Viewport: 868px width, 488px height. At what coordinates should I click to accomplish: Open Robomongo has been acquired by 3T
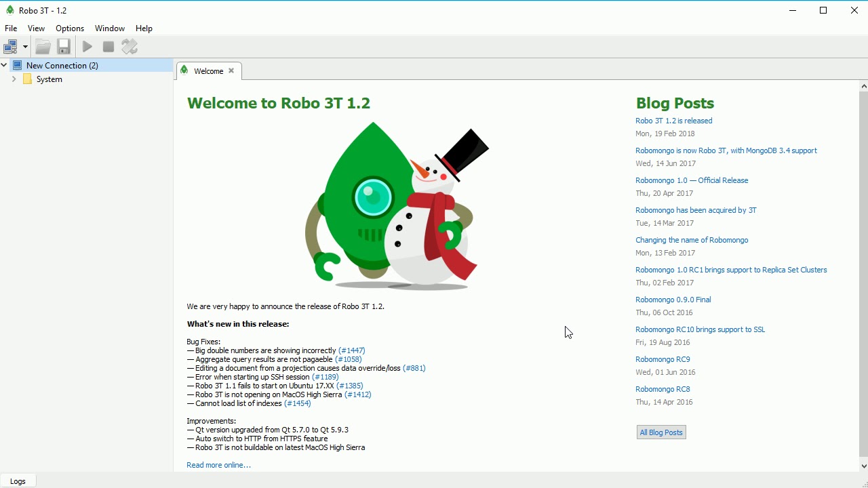(696, 210)
